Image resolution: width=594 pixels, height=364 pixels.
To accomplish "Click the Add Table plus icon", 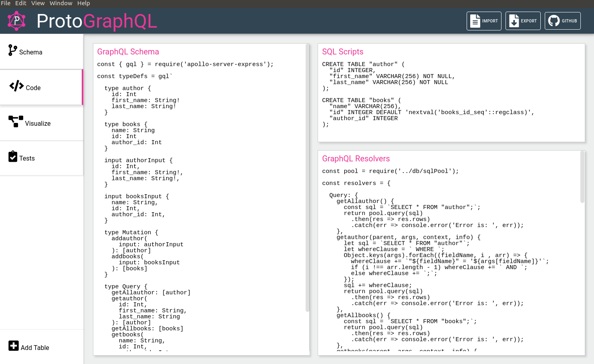I will coord(14,346).
